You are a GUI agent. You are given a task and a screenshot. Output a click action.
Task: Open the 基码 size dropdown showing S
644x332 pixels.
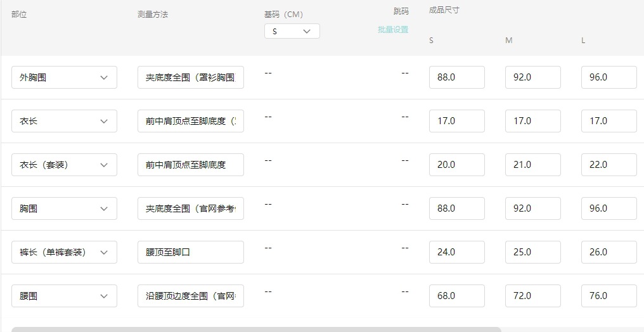pos(292,31)
